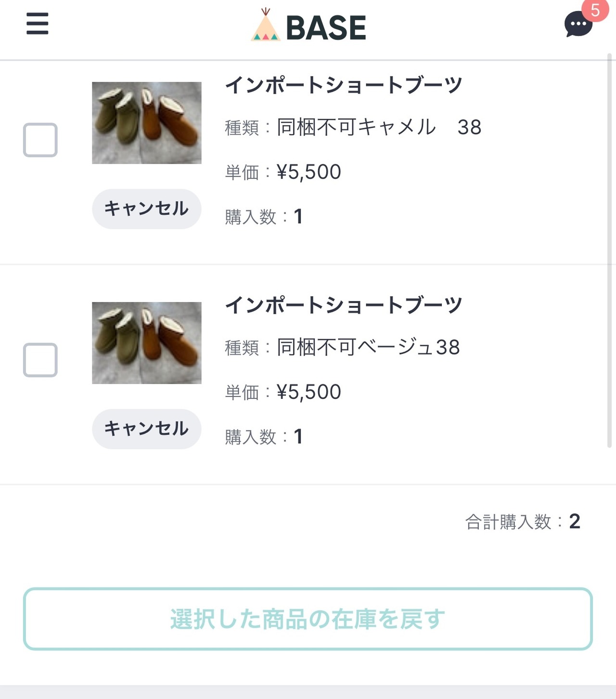
Task: Select the 同梱不可キャメル 38 variation text
Action: pos(379,127)
